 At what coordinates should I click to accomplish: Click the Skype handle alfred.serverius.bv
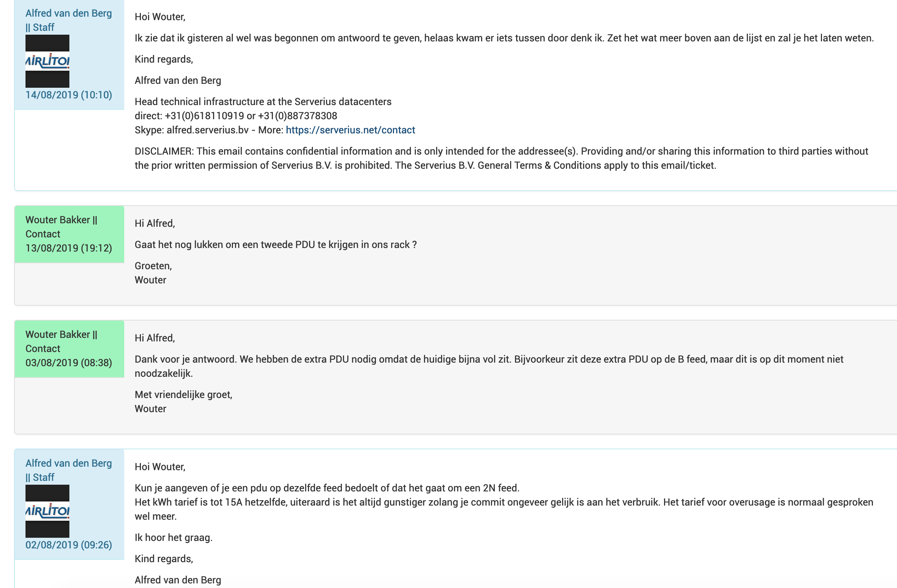click(207, 130)
